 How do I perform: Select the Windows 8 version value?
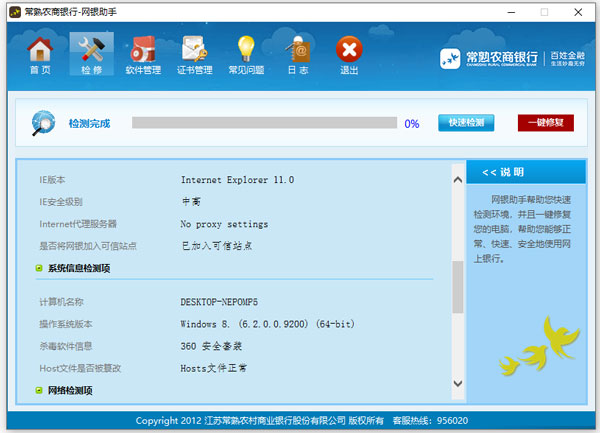coord(267,324)
